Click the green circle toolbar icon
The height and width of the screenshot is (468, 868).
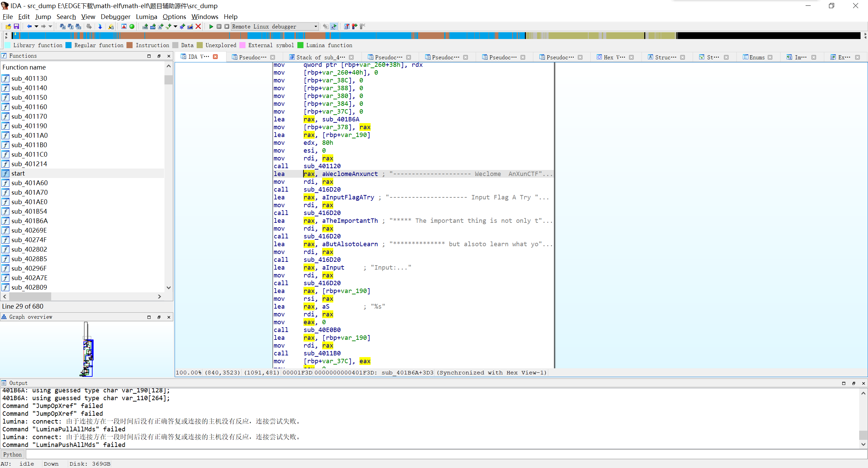[132, 26]
